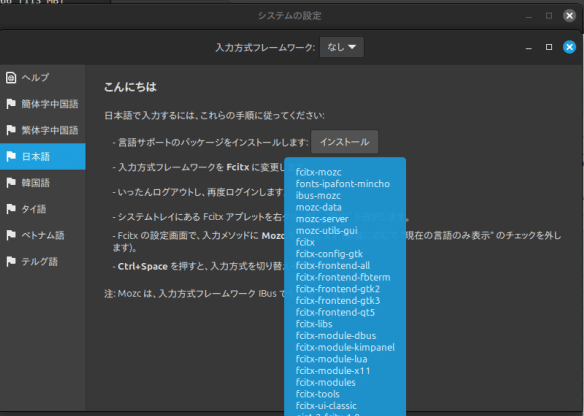
Task: Minimize the input method window
Action: 529,48
